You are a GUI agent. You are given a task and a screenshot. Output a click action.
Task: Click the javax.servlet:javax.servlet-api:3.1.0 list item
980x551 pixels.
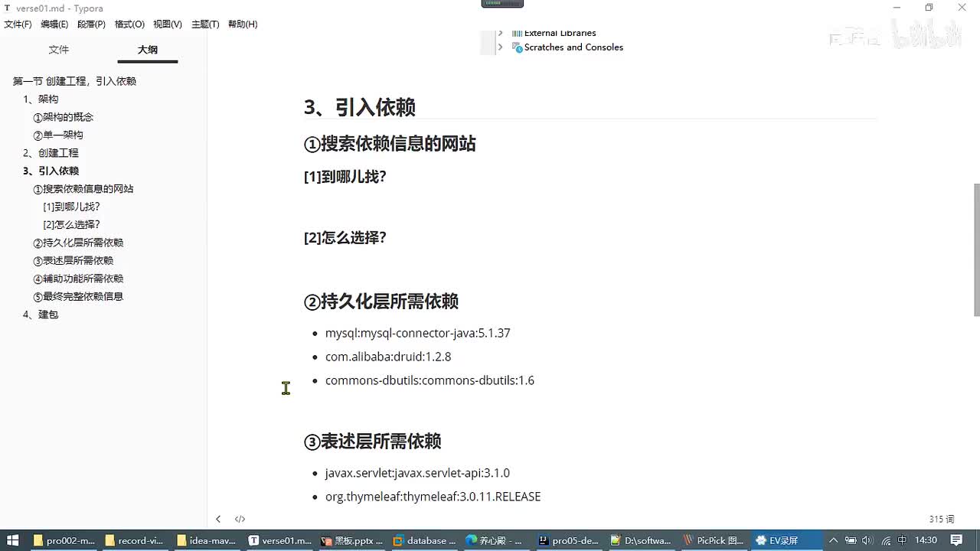417,473
